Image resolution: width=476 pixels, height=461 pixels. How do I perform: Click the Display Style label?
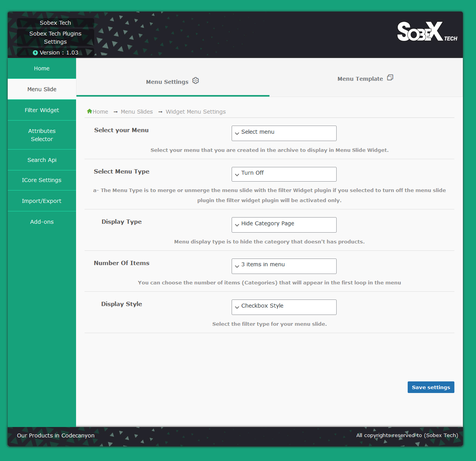coord(122,304)
